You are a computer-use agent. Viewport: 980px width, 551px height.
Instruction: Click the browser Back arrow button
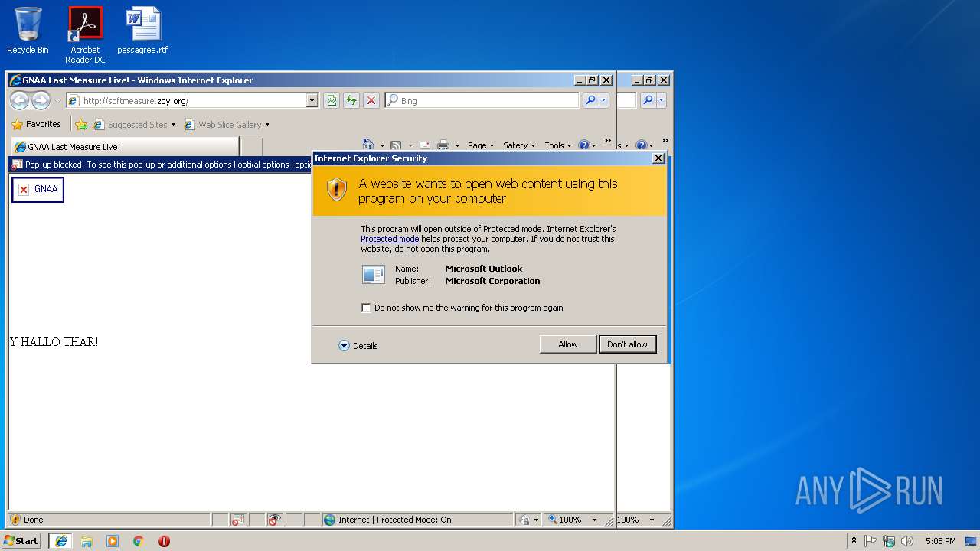(x=19, y=100)
